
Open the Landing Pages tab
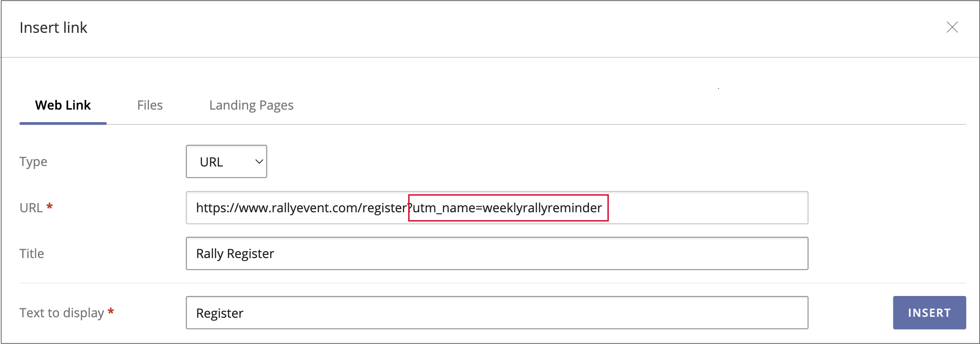251,105
